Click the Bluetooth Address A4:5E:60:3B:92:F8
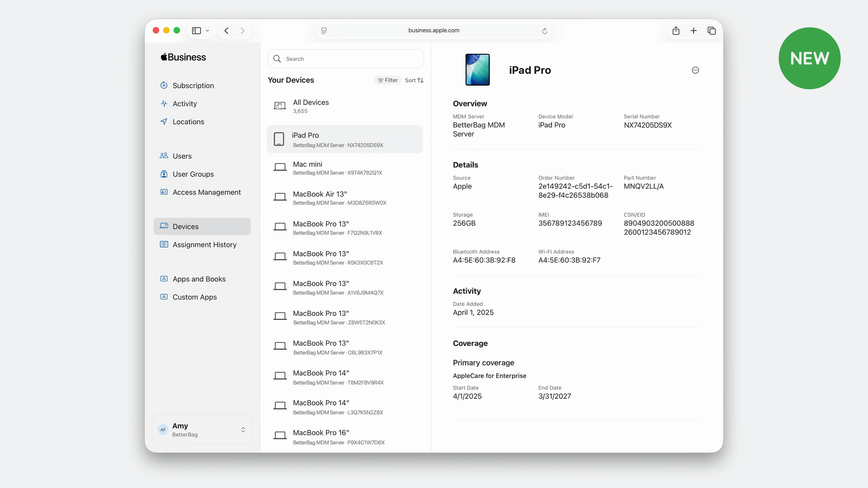Image resolution: width=868 pixels, height=488 pixels. click(x=484, y=260)
